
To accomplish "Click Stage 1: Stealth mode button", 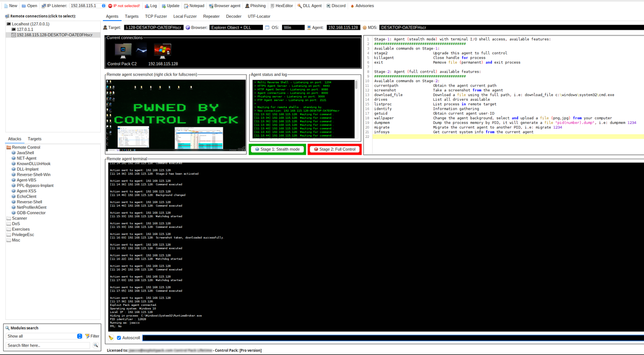I will click(x=277, y=149).
